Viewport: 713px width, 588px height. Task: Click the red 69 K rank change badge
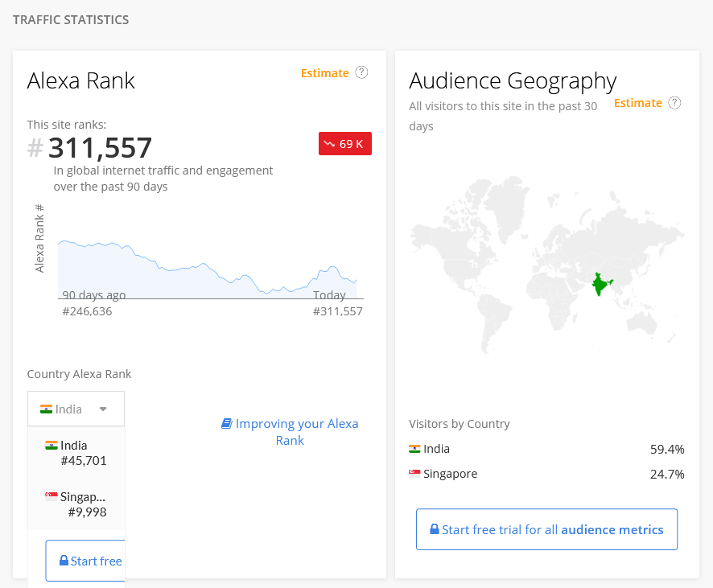(344, 144)
